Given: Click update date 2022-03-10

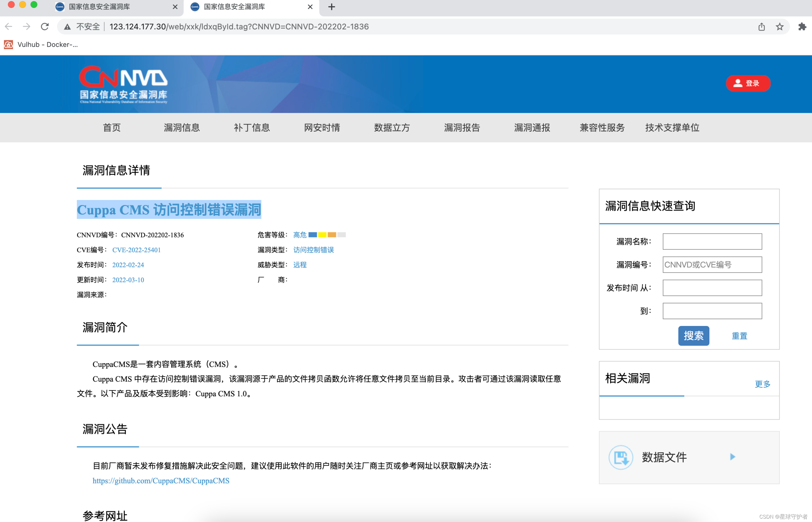Looking at the screenshot, I should coord(128,280).
